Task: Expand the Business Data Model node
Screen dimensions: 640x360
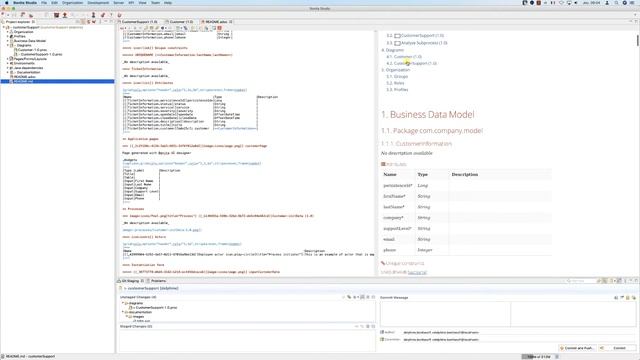Action: coord(7,41)
